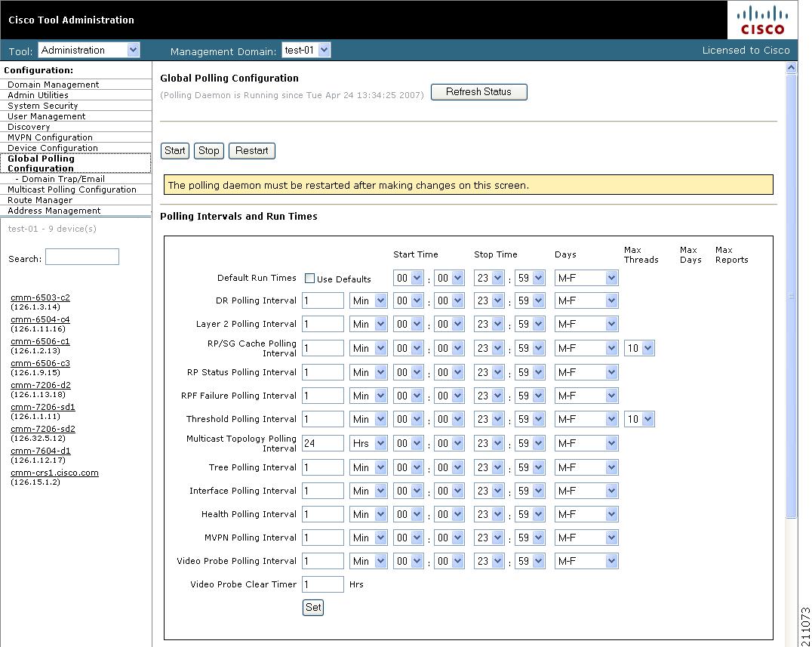Click the Refresh Status button
The width and height of the screenshot is (812, 647).
tap(478, 92)
